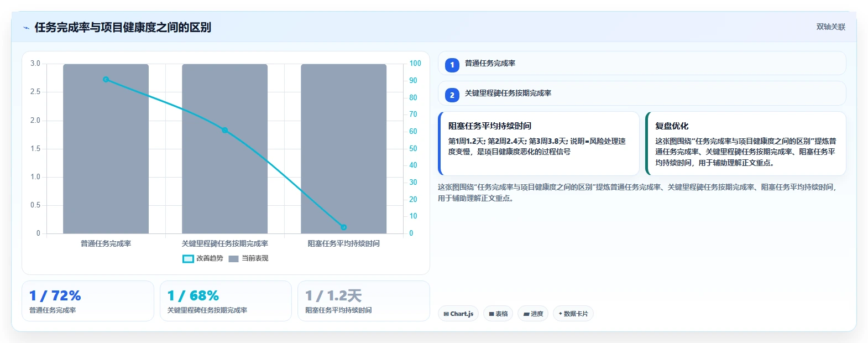Click the gray summary paragraph below the info cards
Screen dimensions: 868x343
[x=638, y=193]
